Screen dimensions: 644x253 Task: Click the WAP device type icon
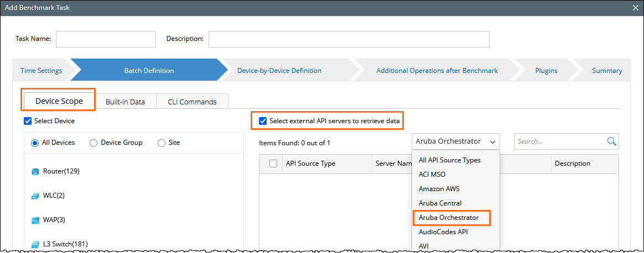pyautogui.click(x=35, y=220)
